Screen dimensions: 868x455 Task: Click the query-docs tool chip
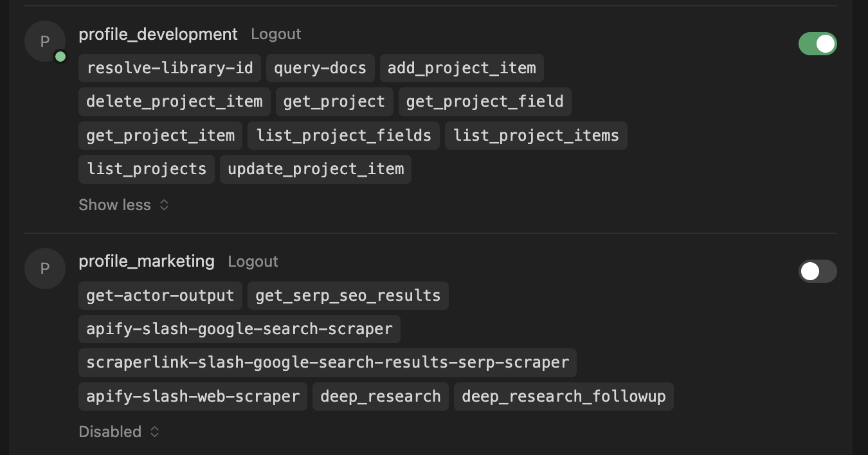click(320, 67)
